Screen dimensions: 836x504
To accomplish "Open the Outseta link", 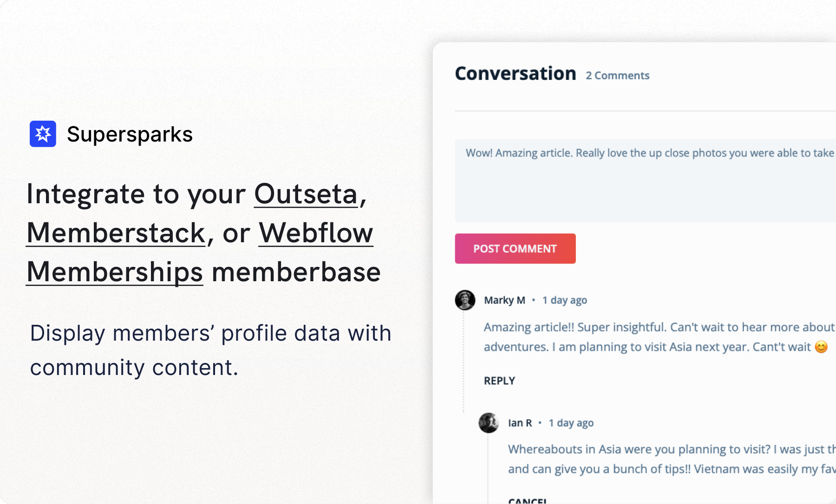I will tap(306, 194).
